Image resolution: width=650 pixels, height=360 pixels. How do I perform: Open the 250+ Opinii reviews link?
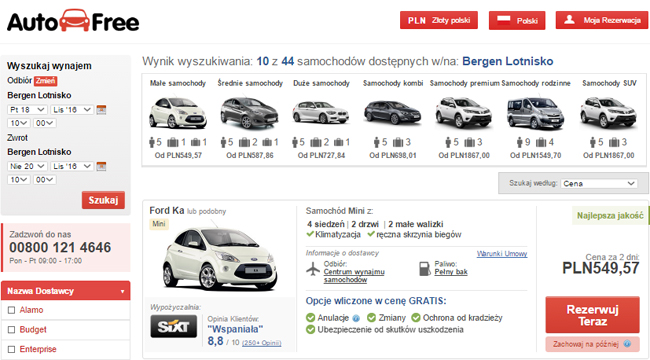[x=261, y=343]
